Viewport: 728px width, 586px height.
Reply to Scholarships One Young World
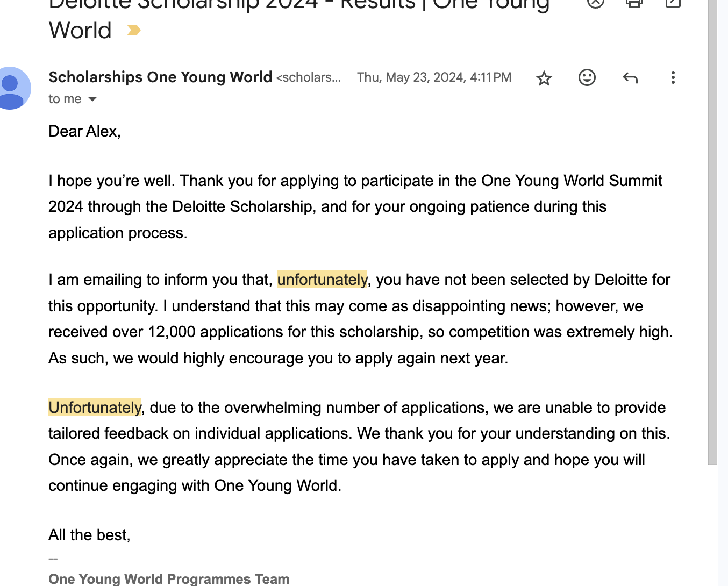(x=630, y=78)
